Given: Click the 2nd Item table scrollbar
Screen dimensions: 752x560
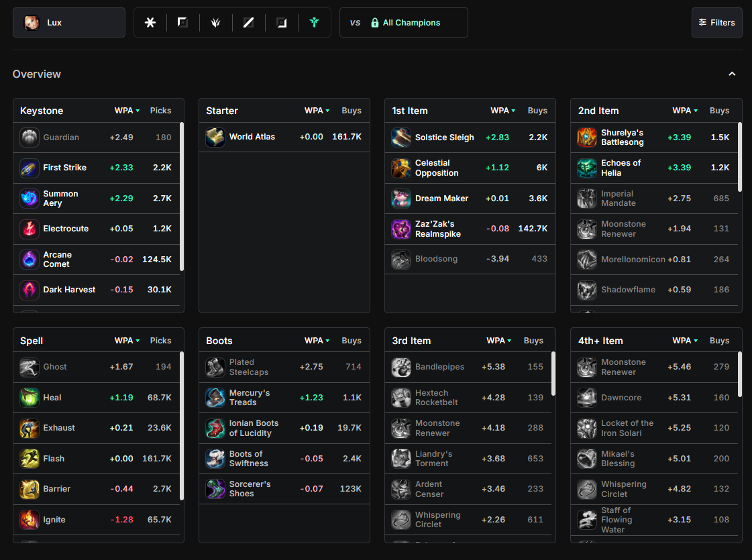Looking at the screenshot, I should [739, 157].
